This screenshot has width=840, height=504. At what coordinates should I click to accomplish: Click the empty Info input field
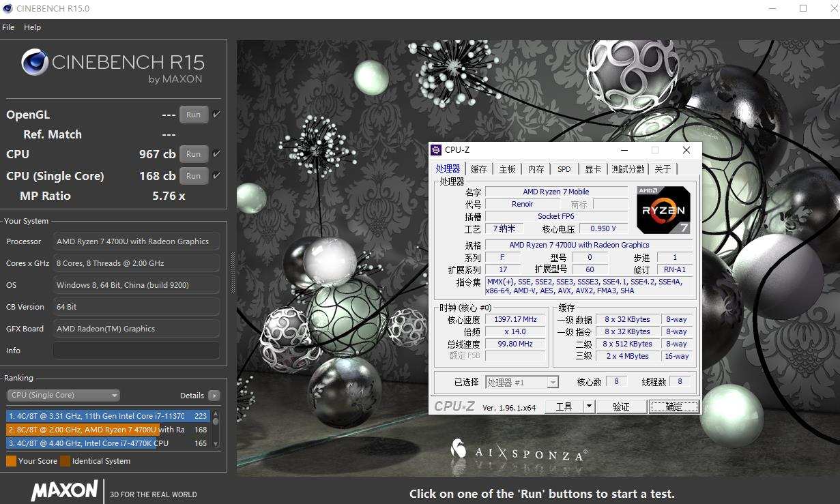[136, 351]
